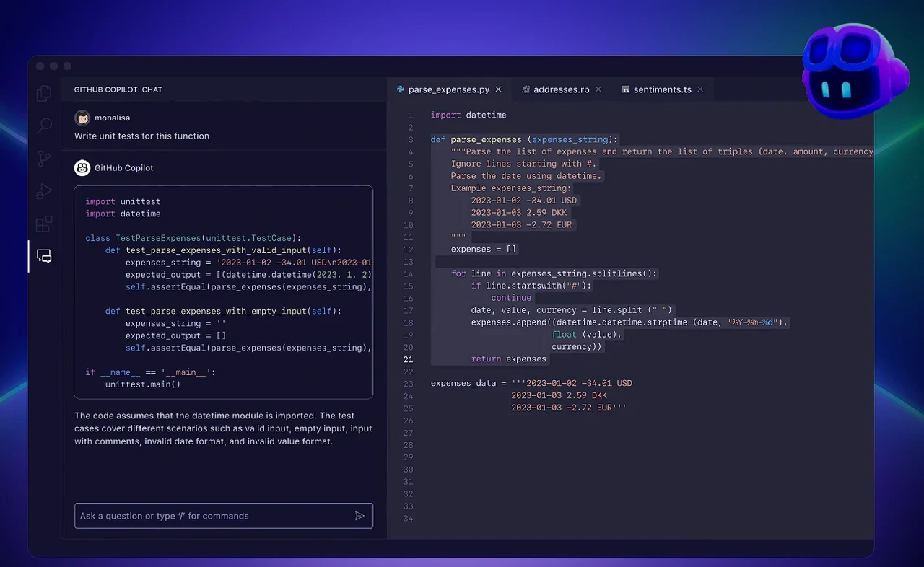Open the Explorer sidebar
Screen dimensions: 924x567
43,93
